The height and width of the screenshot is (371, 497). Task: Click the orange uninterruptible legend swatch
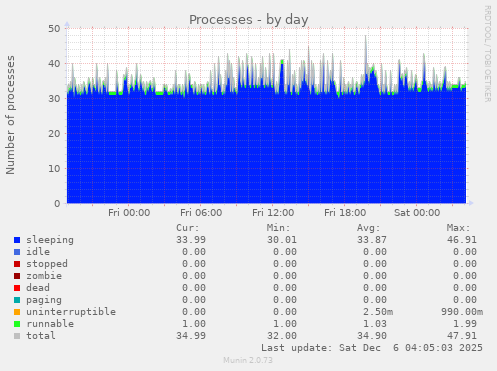(17, 312)
